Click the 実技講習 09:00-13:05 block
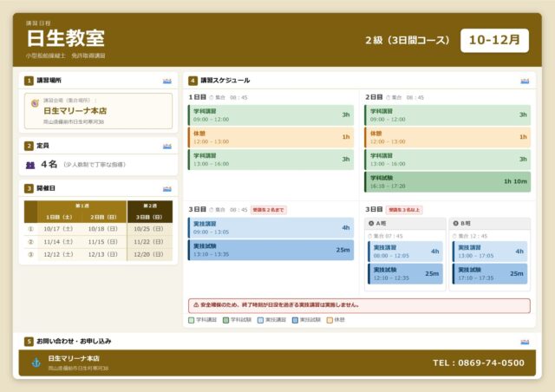555x392 pixels. (x=271, y=228)
